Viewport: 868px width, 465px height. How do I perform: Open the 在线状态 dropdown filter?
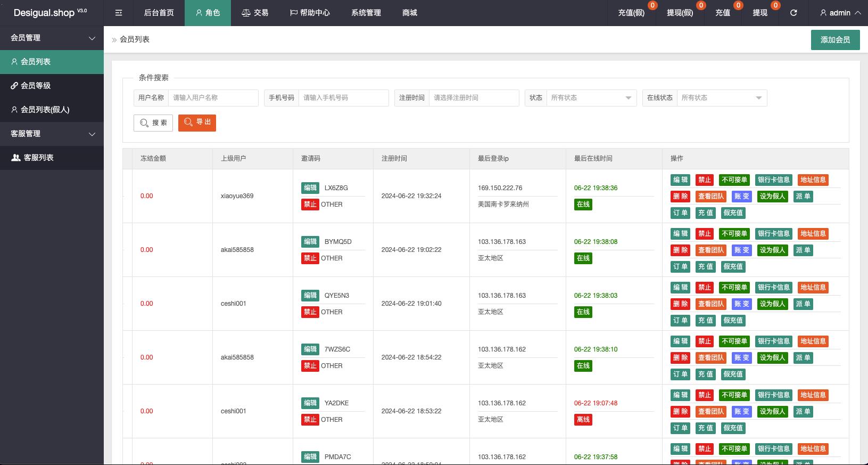[721, 97]
